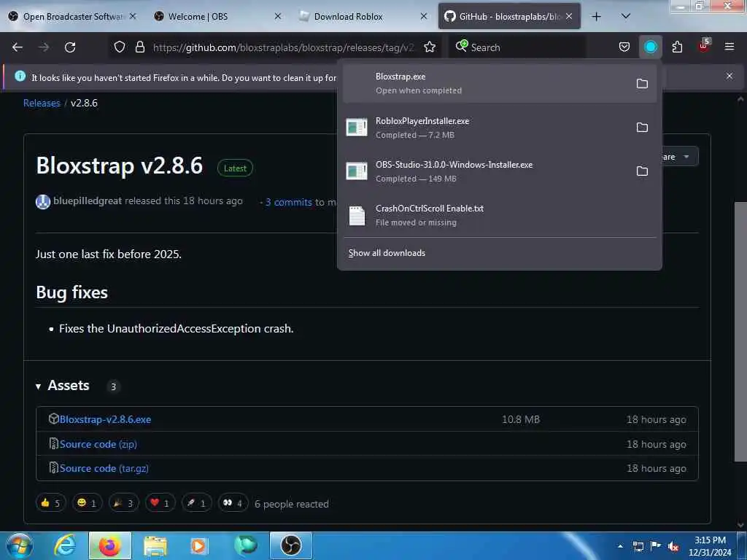
Task: Click the address bar URL field
Action: pyautogui.click(x=284, y=47)
